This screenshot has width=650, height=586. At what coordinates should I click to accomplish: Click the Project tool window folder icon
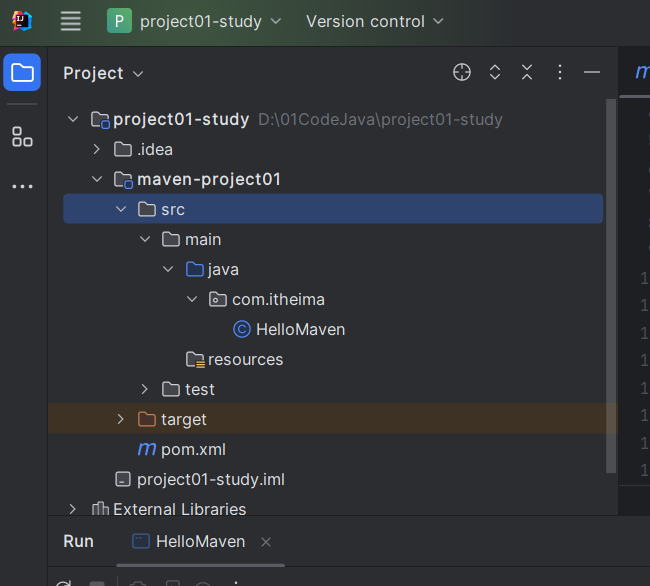coord(22,72)
